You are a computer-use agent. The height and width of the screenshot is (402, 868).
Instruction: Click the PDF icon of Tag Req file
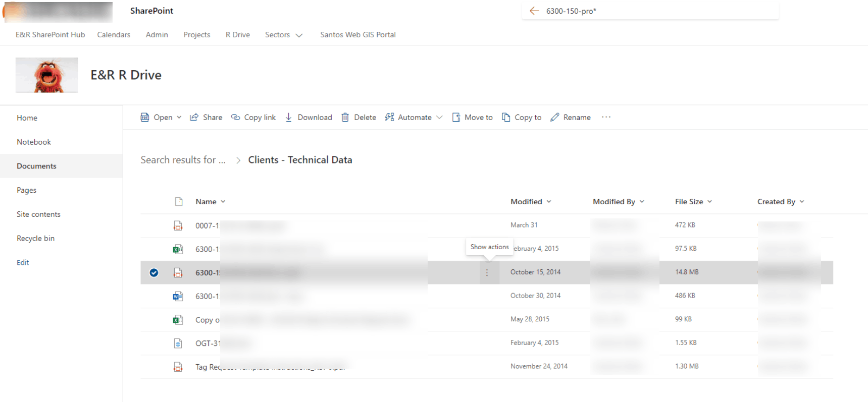click(x=178, y=367)
